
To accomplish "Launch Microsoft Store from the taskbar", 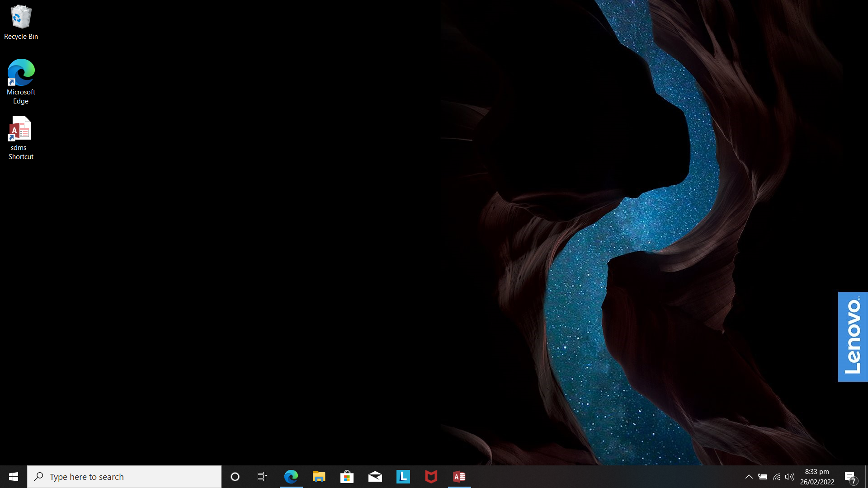I will point(347,477).
